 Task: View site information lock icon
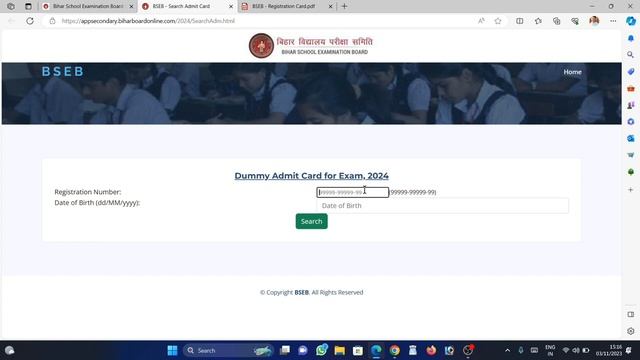(52, 21)
